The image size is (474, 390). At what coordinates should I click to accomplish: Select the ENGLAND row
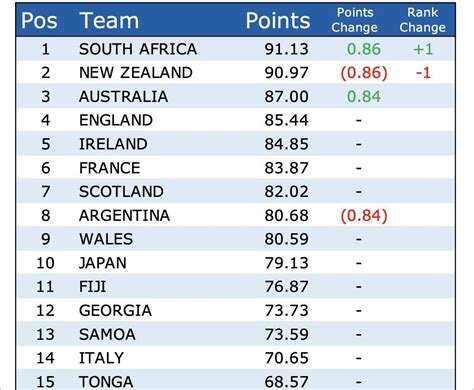coord(236,120)
